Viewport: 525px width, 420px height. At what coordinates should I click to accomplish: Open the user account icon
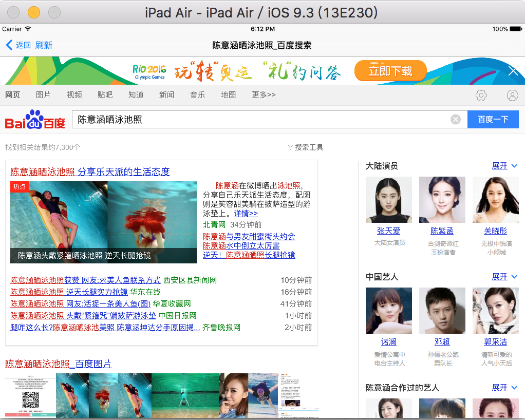(512, 95)
